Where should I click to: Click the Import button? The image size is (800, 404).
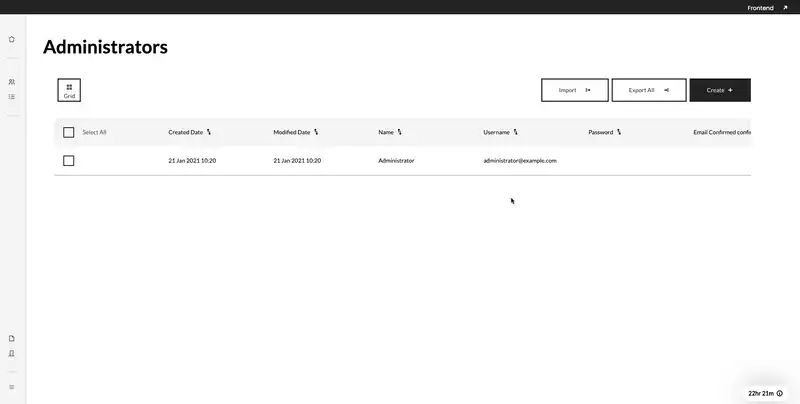coord(574,90)
